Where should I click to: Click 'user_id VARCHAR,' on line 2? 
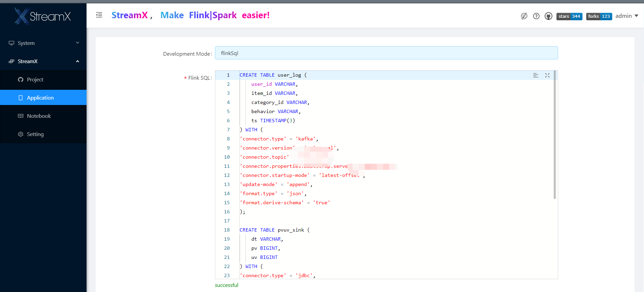(275, 84)
